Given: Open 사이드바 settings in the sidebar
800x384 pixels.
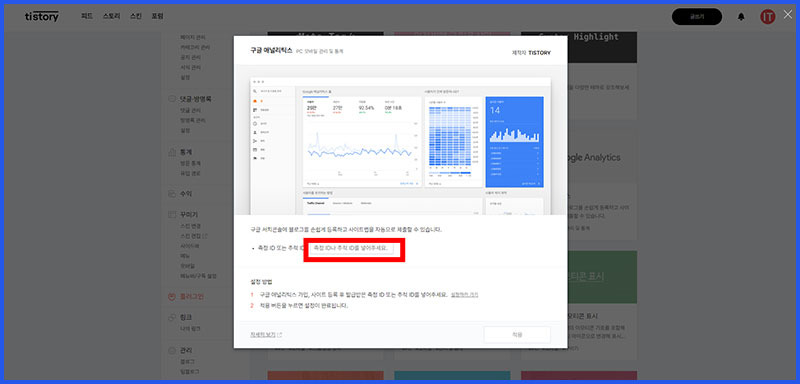Looking at the screenshot, I should pos(189,246).
